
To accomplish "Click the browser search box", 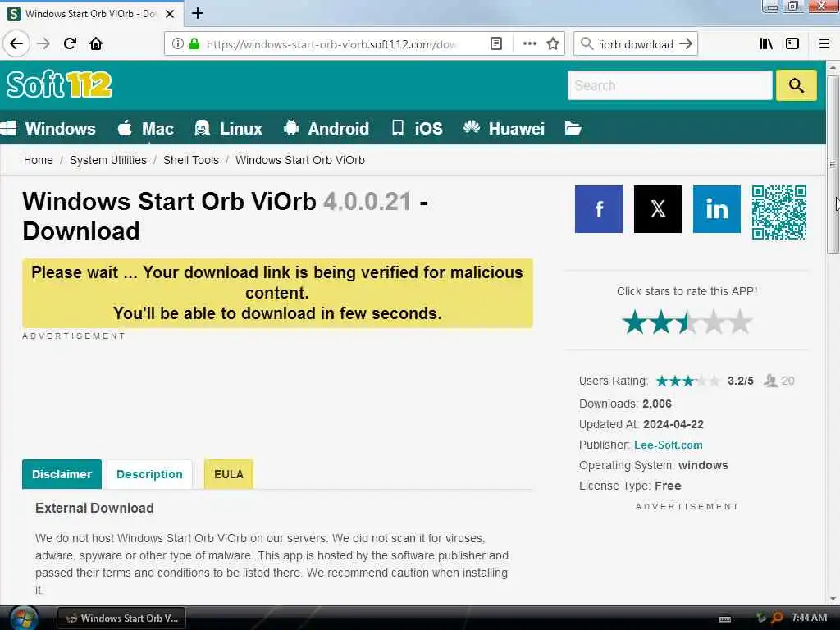I will click(636, 44).
